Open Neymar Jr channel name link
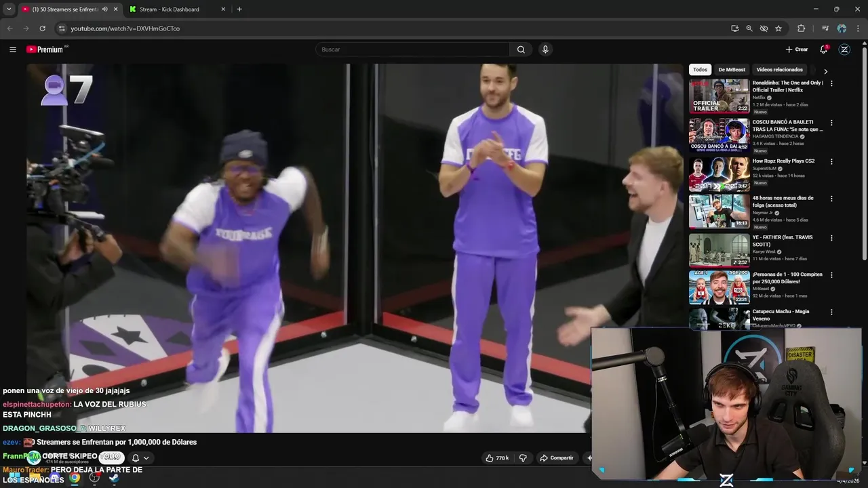The width and height of the screenshot is (868, 488). pos(763,213)
